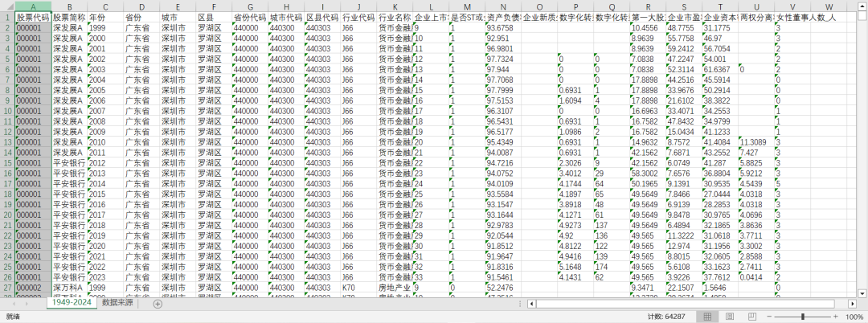The image size is (868, 323).
Task: Click the Select All corner triangle
Action: pos(6,6)
